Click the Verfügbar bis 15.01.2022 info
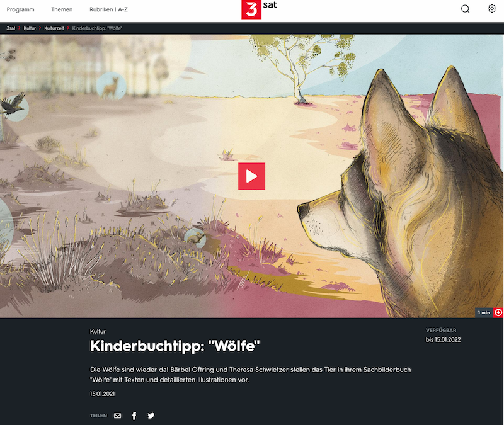This screenshot has width=504, height=425. tap(443, 335)
